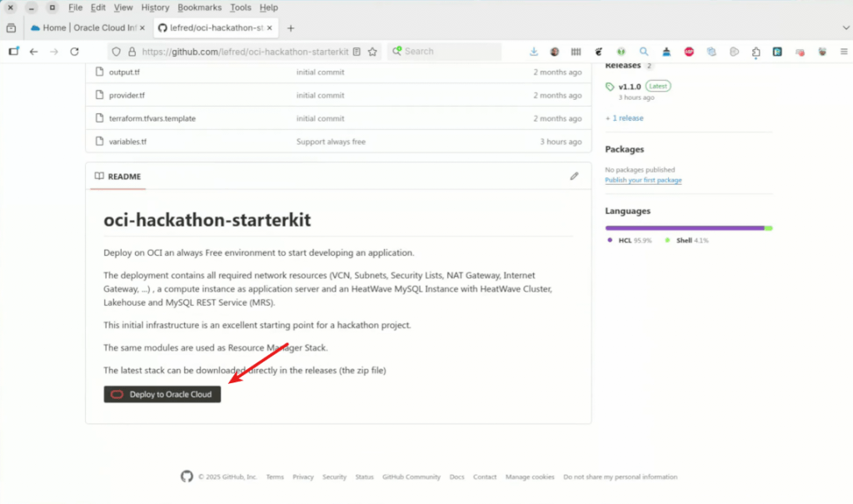This screenshot has width=853, height=504.
Task: Open the extensions puzzle icon
Action: (756, 52)
